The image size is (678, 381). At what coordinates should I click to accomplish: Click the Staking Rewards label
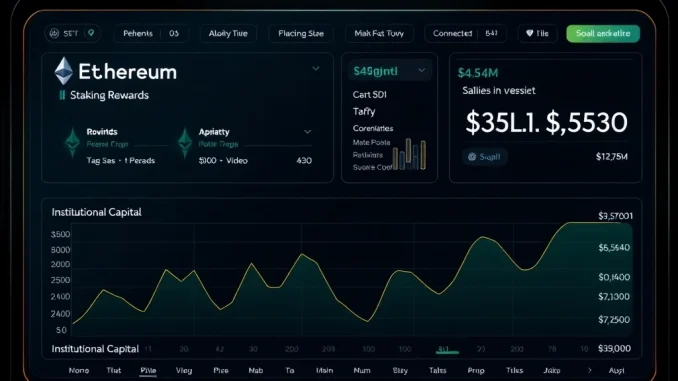(109, 95)
